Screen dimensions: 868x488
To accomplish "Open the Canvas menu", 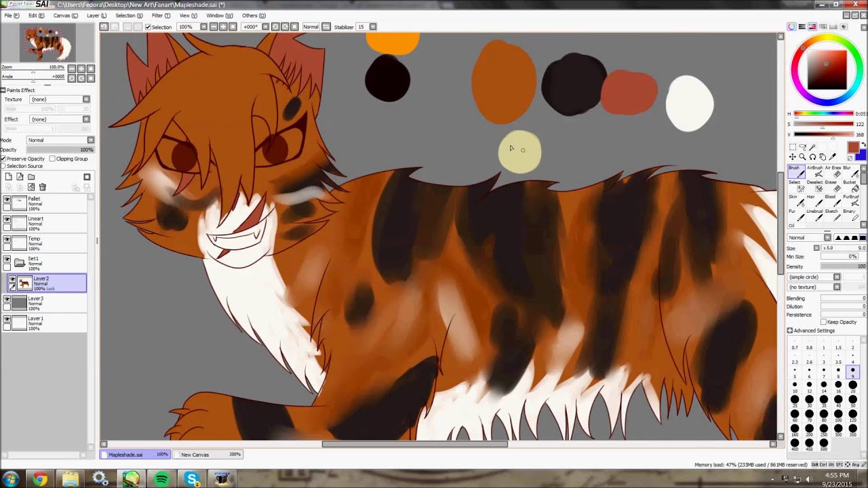I will (x=65, y=16).
